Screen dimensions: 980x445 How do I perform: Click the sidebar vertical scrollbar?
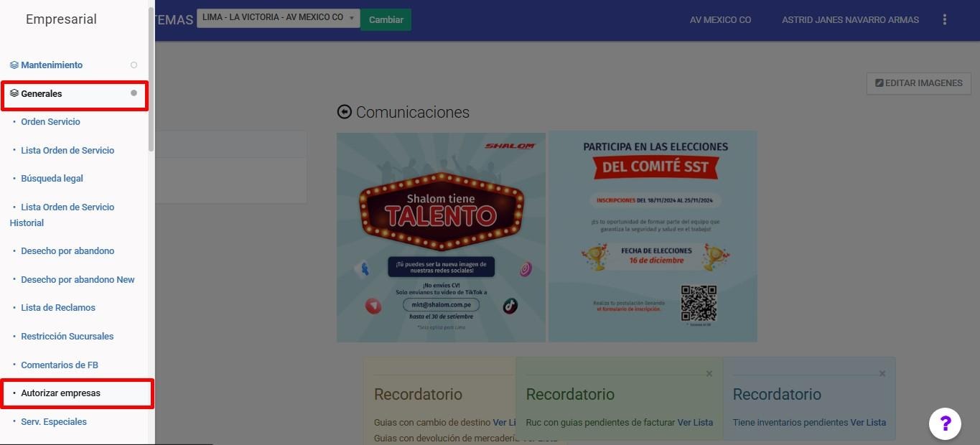point(151,79)
